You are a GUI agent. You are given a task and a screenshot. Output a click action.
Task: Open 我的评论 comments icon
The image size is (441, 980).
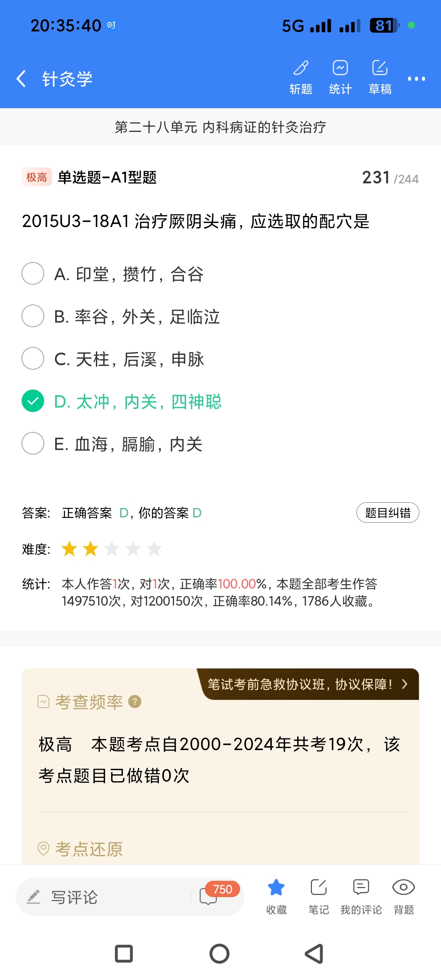tap(361, 895)
